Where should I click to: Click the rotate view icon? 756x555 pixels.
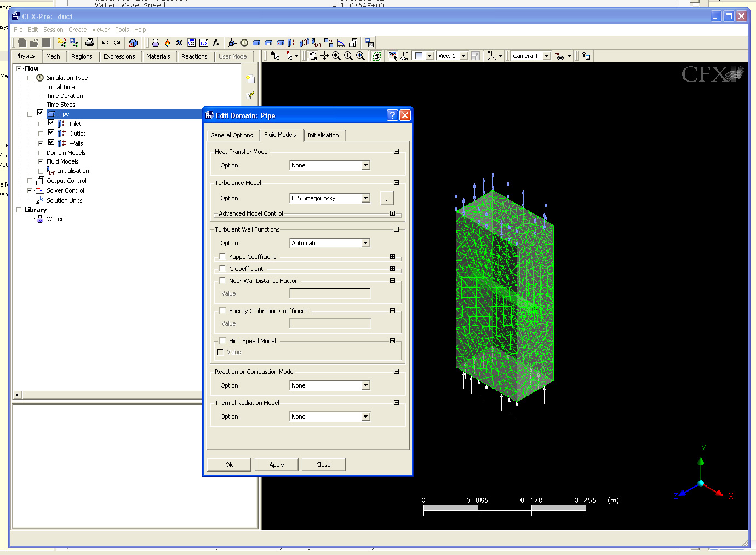tap(313, 56)
